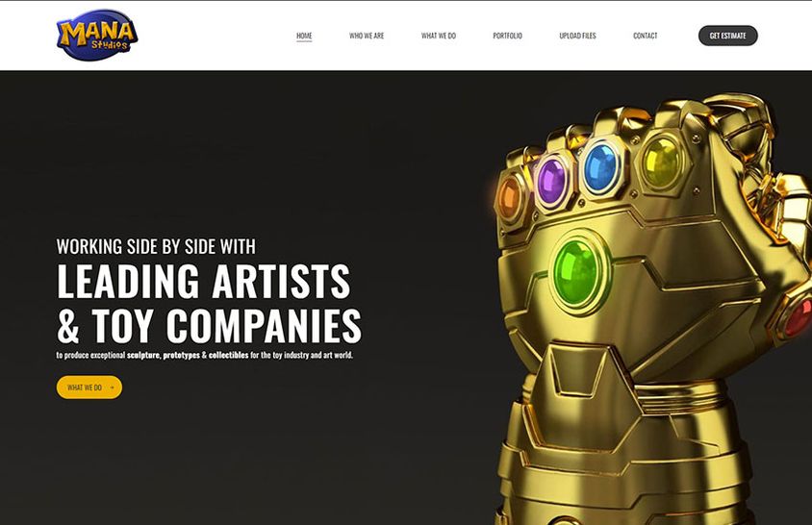Open the Who We Are page
The image size is (812, 525).
367,36
